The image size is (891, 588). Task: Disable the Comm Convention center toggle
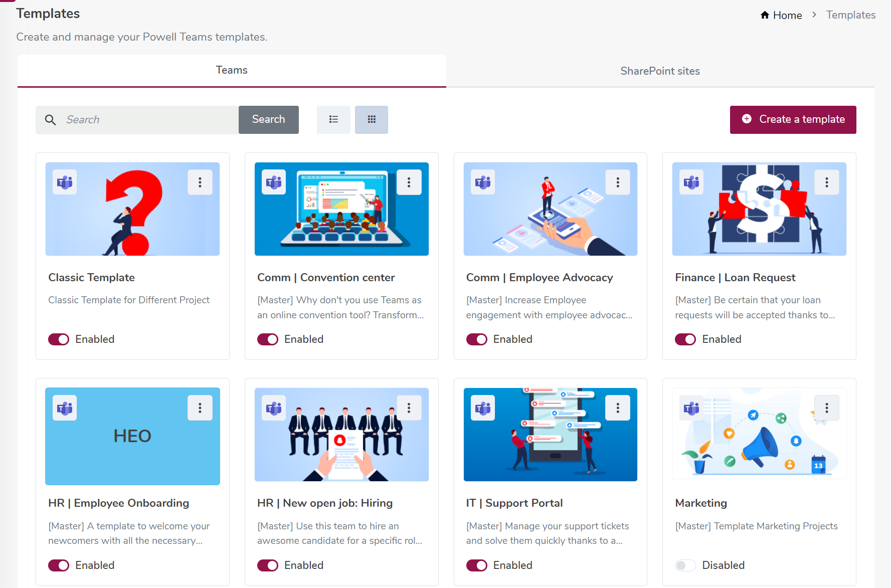click(268, 339)
